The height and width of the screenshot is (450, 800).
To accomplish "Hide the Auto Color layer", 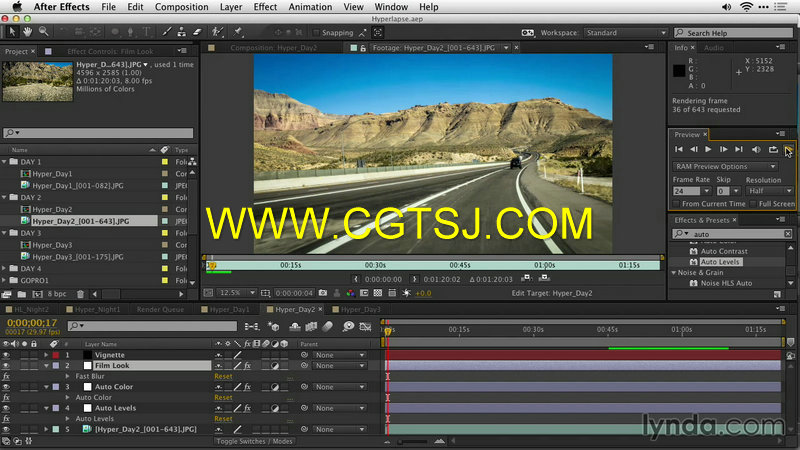I will [6, 387].
